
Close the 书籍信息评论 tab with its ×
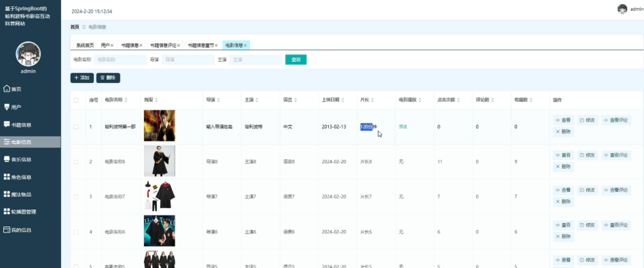point(178,45)
